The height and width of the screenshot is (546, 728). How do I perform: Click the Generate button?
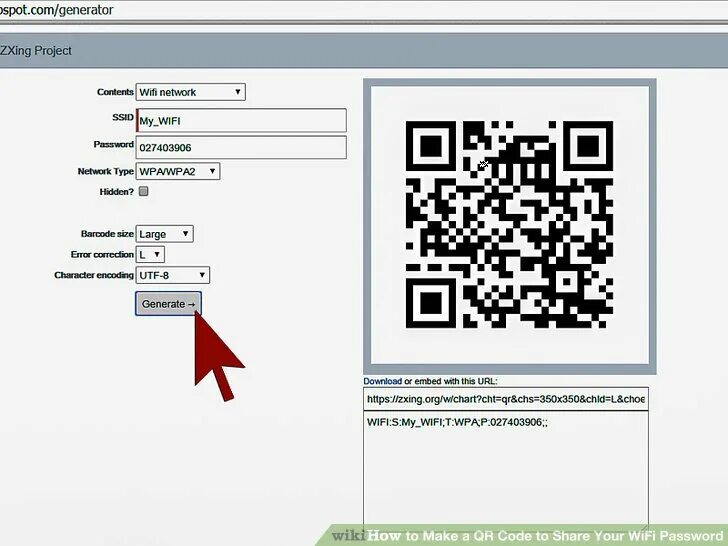(168, 304)
